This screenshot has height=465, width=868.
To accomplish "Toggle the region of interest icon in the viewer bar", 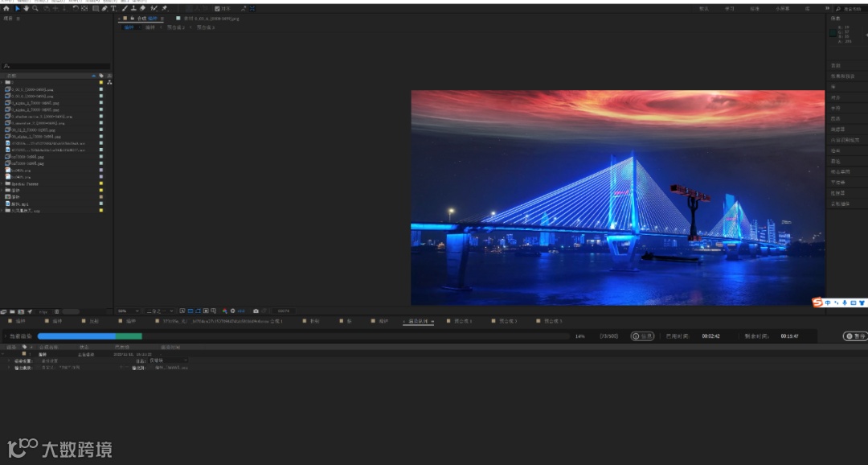I will 206,311.
